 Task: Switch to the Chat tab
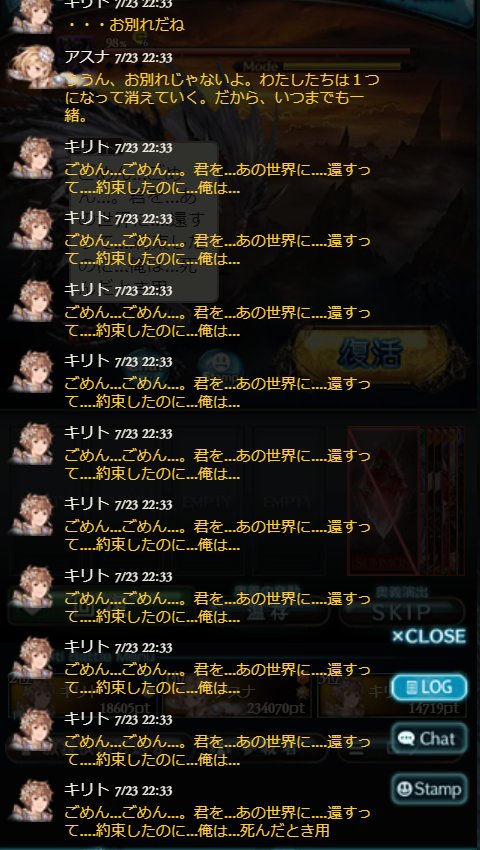429,738
